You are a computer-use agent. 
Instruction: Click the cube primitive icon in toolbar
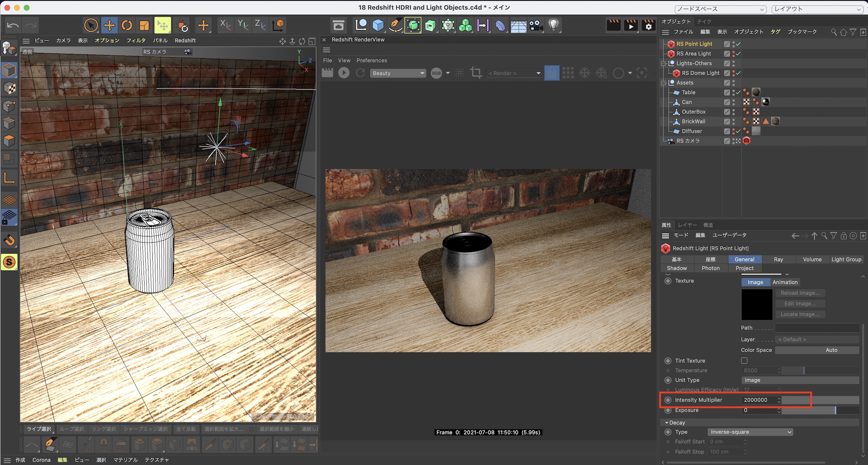[378, 26]
